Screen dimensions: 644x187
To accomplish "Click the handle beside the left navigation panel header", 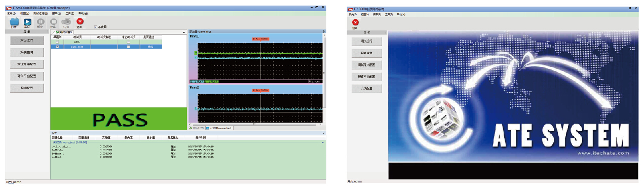I will coord(48,31).
